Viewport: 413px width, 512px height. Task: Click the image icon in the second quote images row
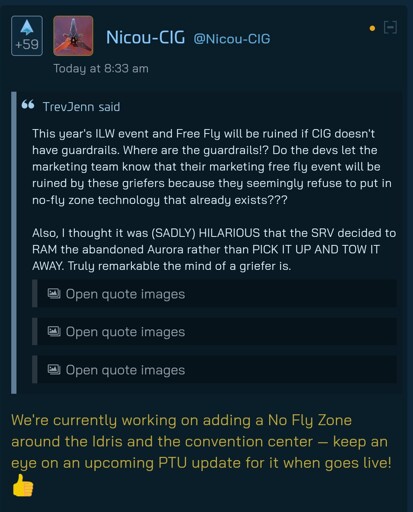(54, 331)
